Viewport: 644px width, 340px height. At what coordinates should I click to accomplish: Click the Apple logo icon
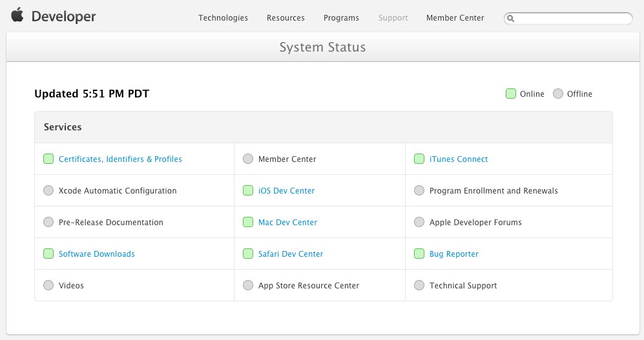click(x=17, y=16)
